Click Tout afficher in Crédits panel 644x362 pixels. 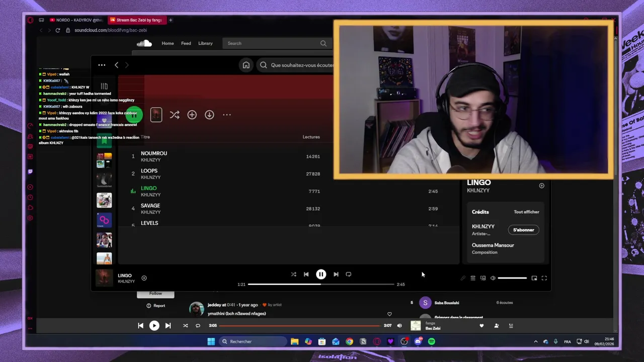click(x=526, y=212)
